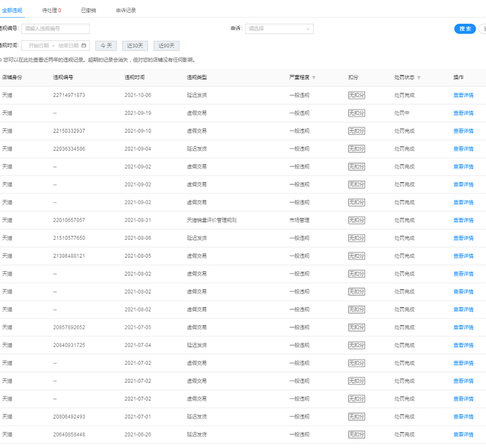Click the date 2021-08-31

[x=138, y=220]
